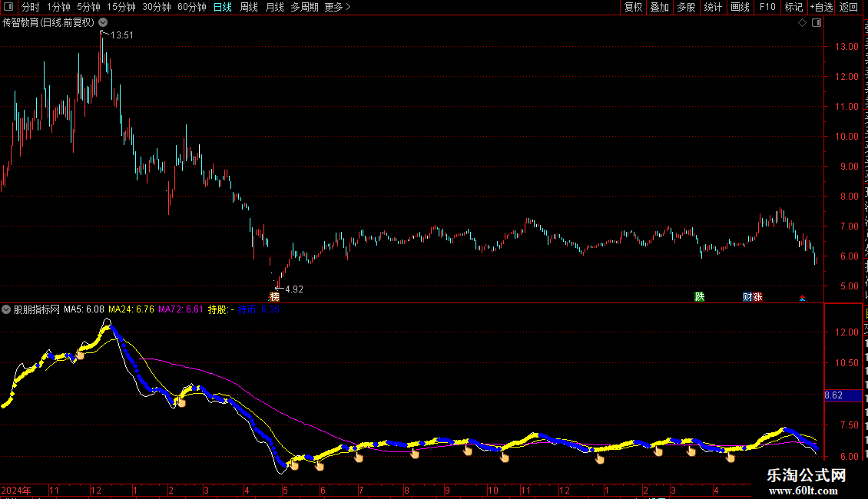Image resolution: width=868 pixels, height=499 pixels.
Task: Click the 2024年 label on the time axis
Action: (16, 490)
